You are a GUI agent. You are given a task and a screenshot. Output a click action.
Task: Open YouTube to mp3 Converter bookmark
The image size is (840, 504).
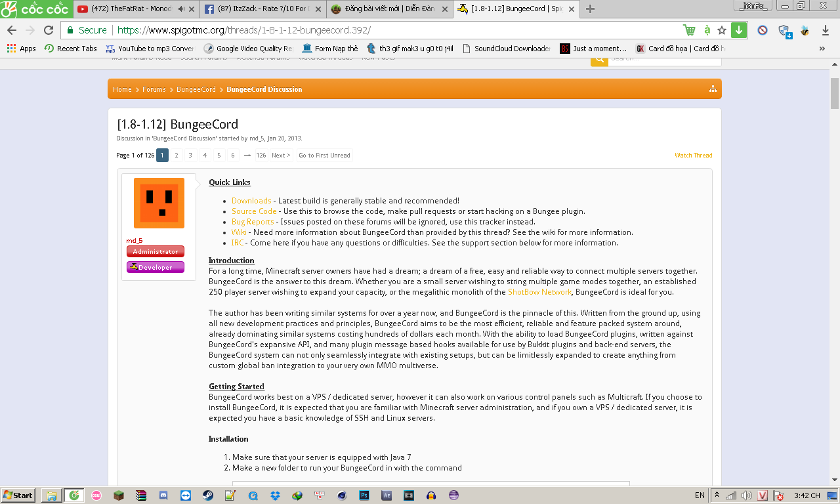pyautogui.click(x=150, y=49)
